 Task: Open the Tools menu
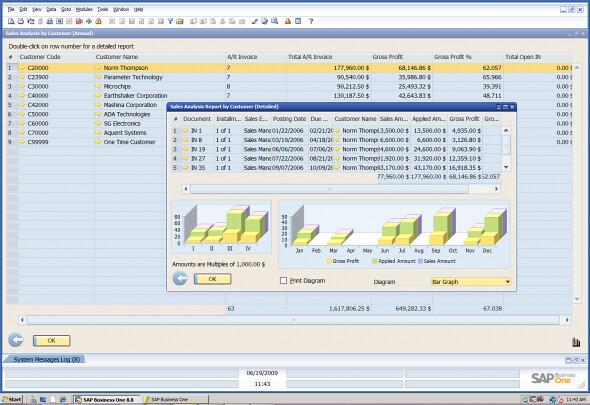click(x=103, y=9)
